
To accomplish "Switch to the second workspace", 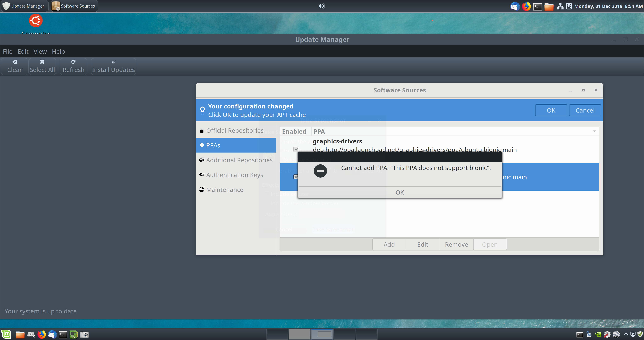I will (x=300, y=334).
